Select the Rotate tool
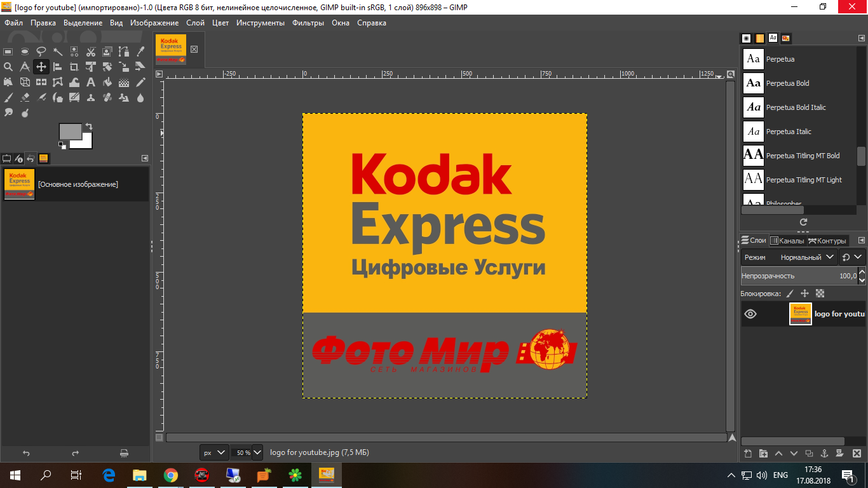 [x=91, y=67]
